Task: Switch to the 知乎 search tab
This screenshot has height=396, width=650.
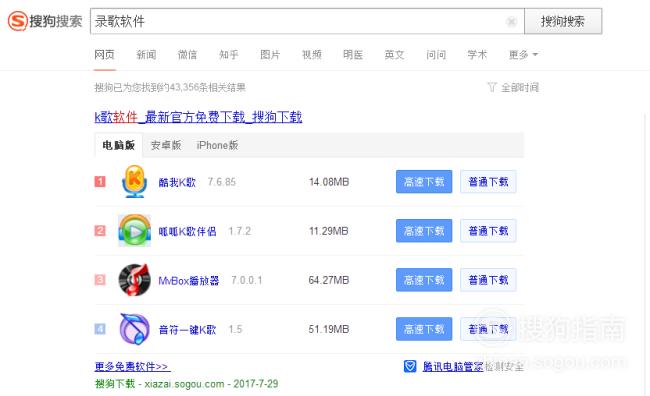Action: click(229, 54)
